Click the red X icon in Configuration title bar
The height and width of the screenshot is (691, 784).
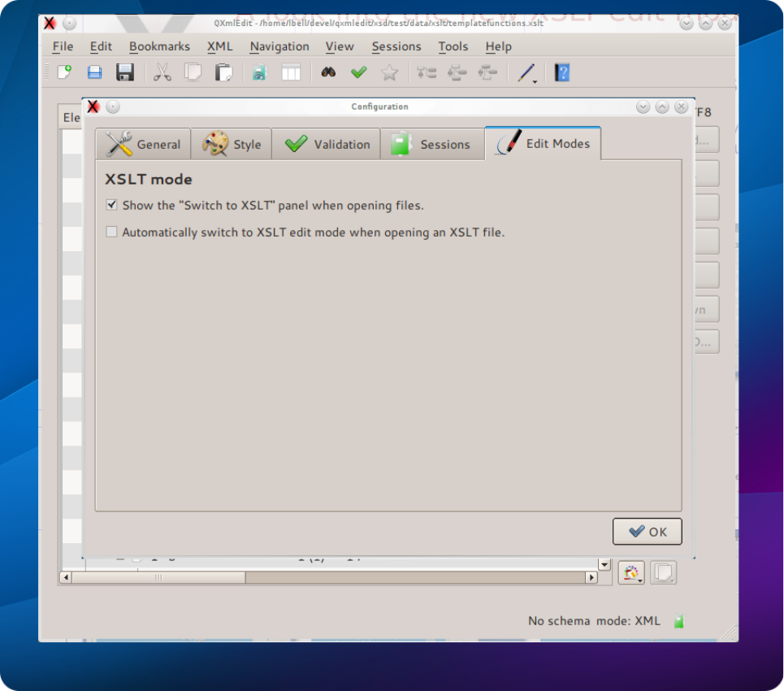tap(93, 106)
